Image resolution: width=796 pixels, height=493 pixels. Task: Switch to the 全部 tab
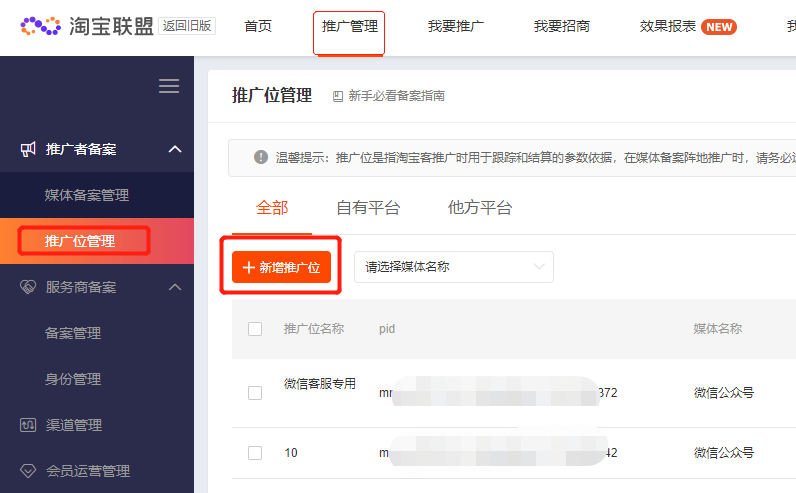coord(272,208)
